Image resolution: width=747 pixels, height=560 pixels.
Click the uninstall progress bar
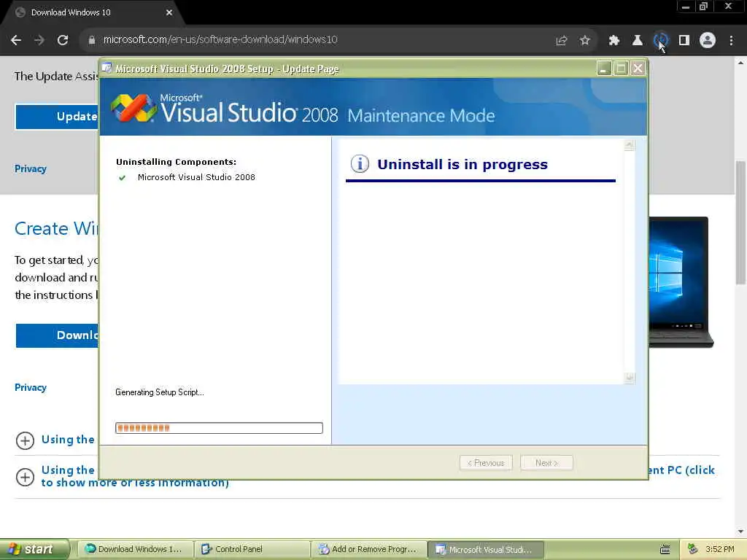(x=219, y=427)
